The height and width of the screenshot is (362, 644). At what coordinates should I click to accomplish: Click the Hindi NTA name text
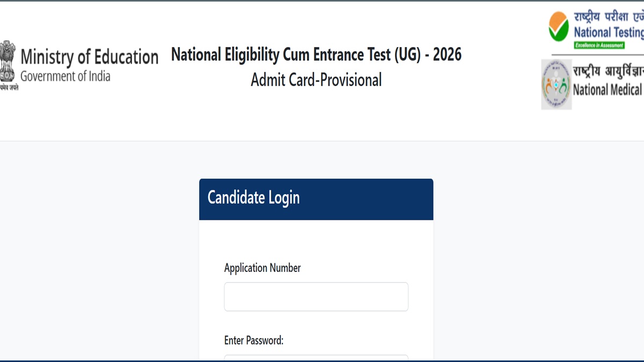608,16
